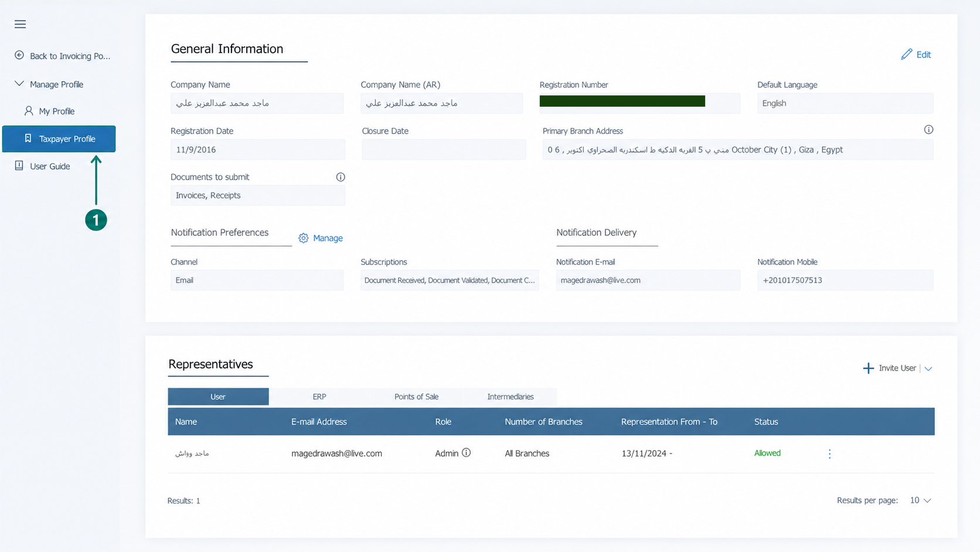Switch to the User tab
The height and width of the screenshot is (552, 980).
point(218,397)
